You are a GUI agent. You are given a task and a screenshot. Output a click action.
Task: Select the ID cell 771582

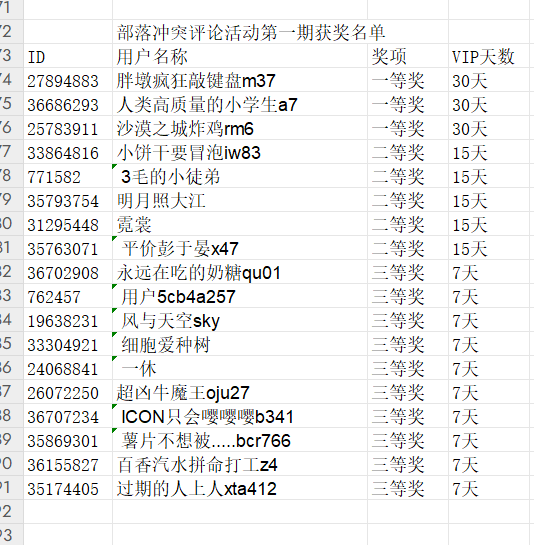pyautogui.click(x=68, y=176)
